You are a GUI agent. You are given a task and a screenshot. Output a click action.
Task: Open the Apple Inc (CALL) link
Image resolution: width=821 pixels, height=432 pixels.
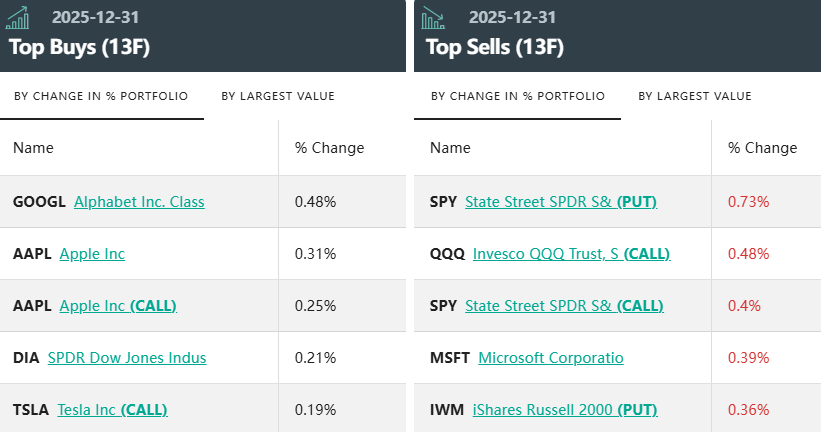click(x=118, y=306)
